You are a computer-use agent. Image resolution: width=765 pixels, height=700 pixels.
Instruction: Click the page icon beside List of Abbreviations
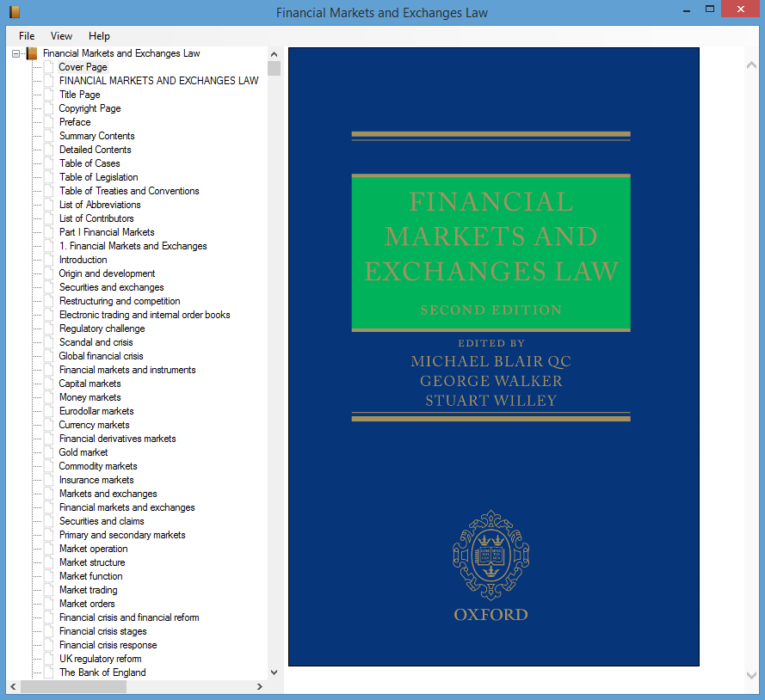point(49,205)
